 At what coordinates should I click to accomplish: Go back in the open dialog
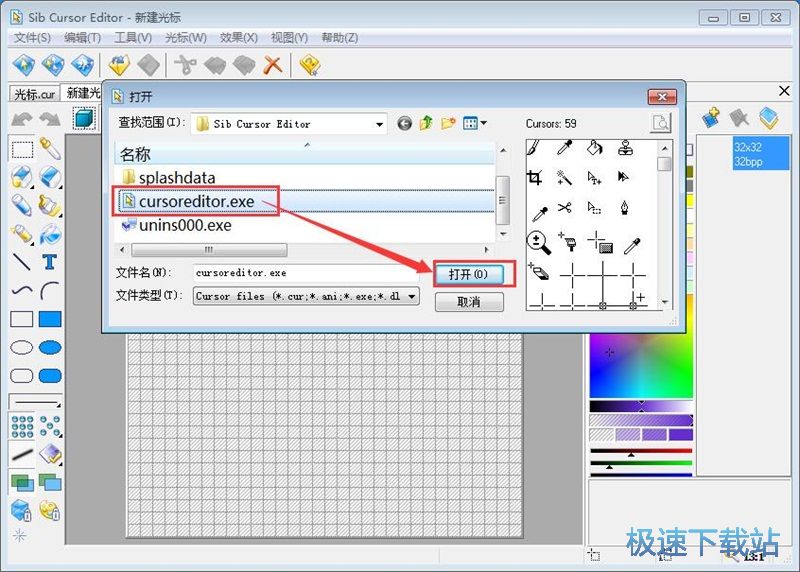pyautogui.click(x=405, y=123)
